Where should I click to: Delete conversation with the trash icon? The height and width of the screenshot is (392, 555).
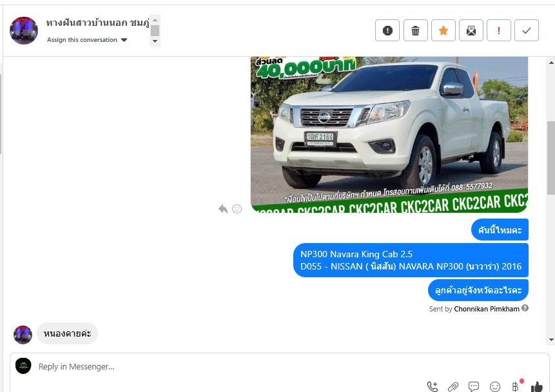(x=416, y=30)
